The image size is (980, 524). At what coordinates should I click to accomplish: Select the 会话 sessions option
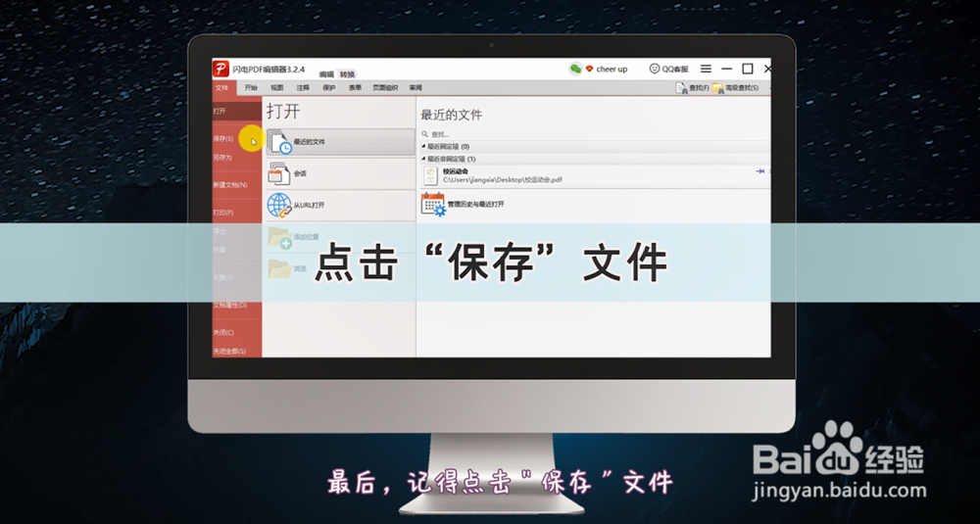[340, 173]
